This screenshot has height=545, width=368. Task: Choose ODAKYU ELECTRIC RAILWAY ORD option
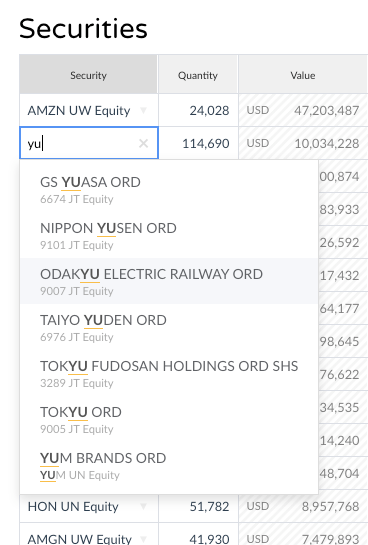tap(169, 281)
